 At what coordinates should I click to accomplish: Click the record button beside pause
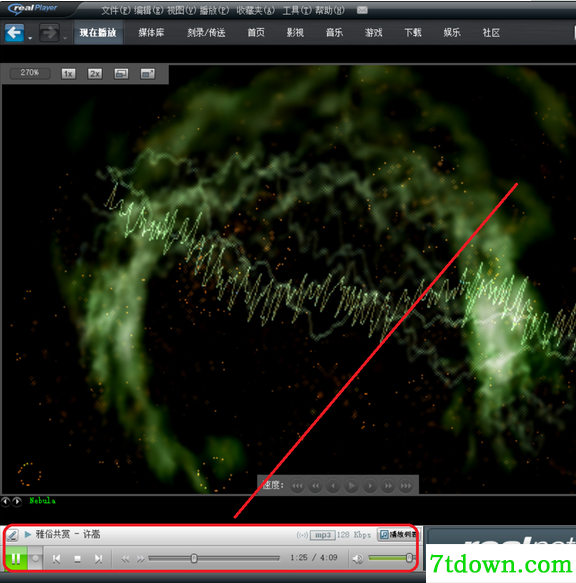click(35, 558)
